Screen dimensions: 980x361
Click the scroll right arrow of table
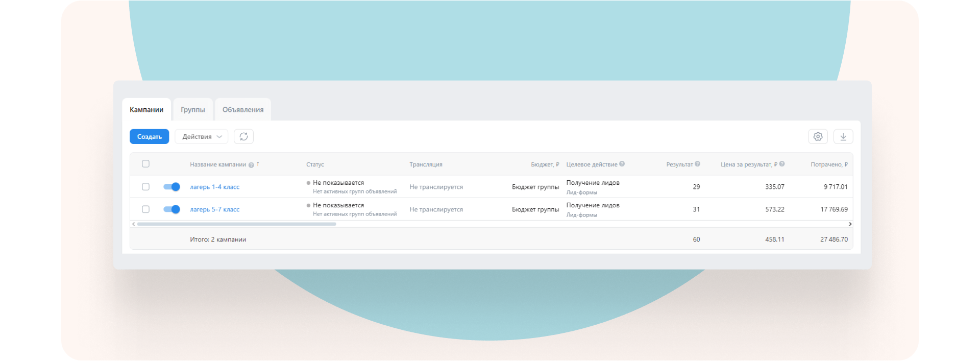pyautogui.click(x=850, y=224)
